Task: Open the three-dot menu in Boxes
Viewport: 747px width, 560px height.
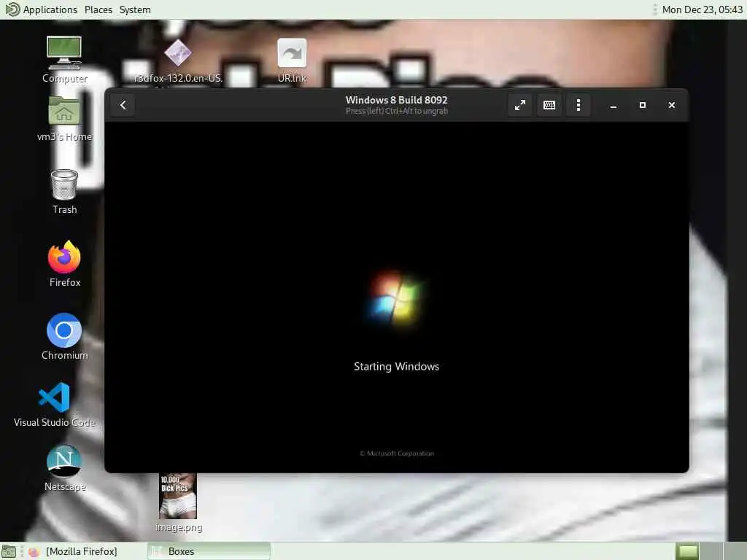Action: (x=578, y=105)
